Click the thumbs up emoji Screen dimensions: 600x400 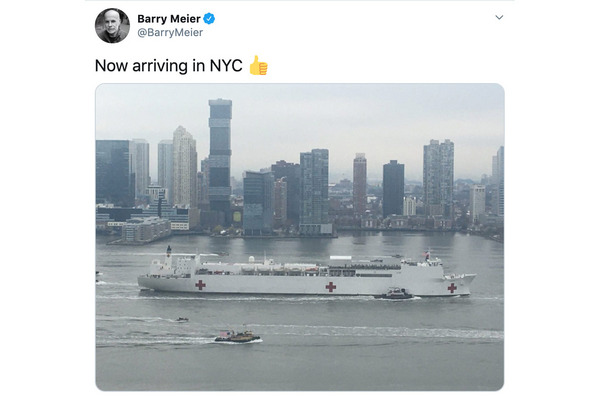pyautogui.click(x=258, y=65)
